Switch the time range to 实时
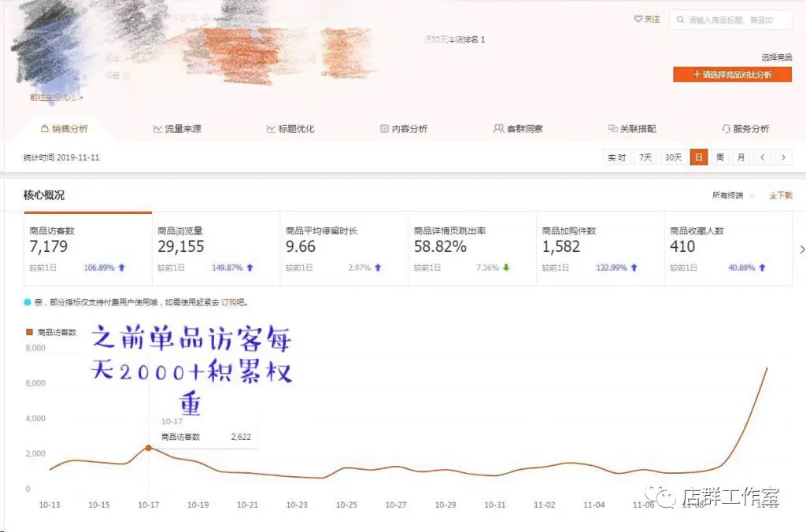This screenshot has width=806, height=532. pyautogui.click(x=616, y=157)
